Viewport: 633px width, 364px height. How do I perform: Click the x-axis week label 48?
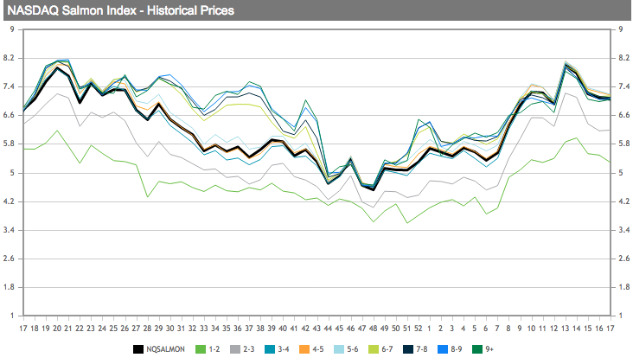[x=373, y=329]
